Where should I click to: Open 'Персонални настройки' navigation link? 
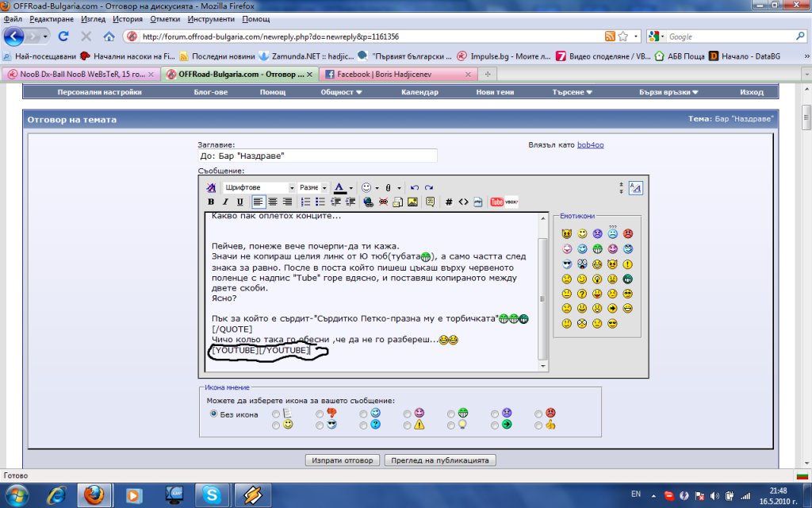click(x=99, y=92)
